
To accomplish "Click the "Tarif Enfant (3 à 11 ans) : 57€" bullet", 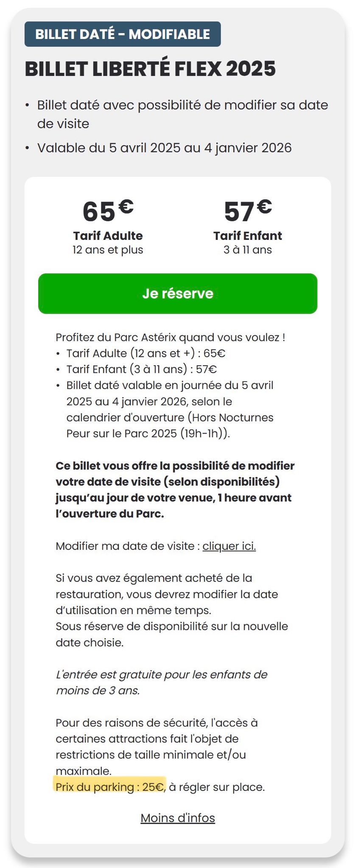I will pos(141,370).
